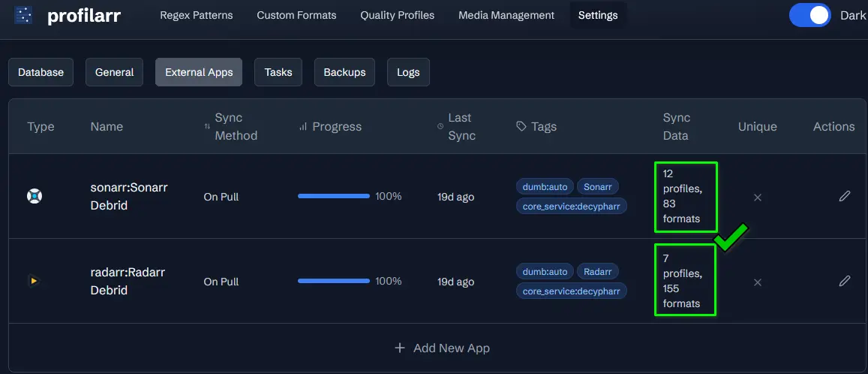The height and width of the screenshot is (374, 868).
Task: Click the 100% label in Sonarr row
Action: pos(388,196)
